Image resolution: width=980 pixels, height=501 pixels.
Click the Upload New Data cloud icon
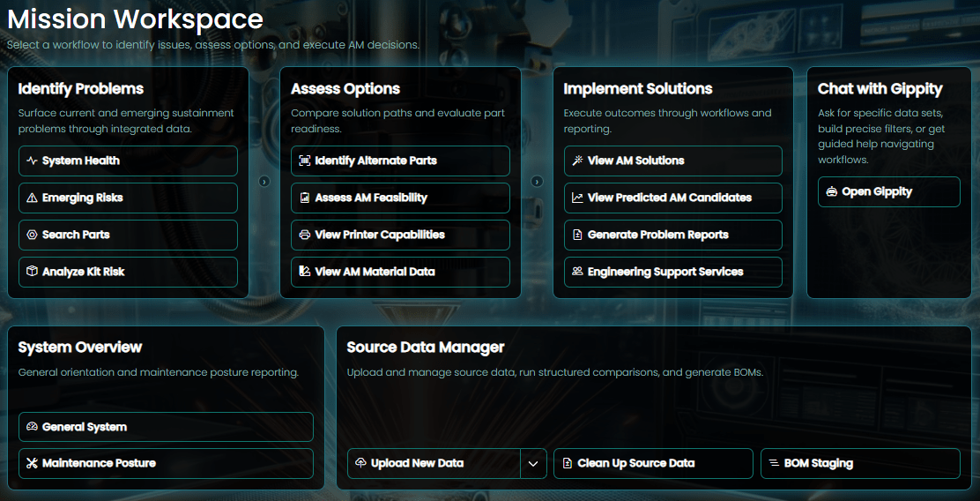point(360,463)
